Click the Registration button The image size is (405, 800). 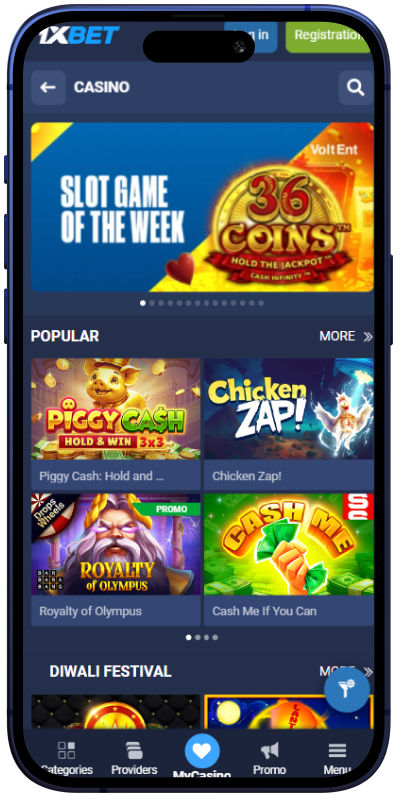328,36
